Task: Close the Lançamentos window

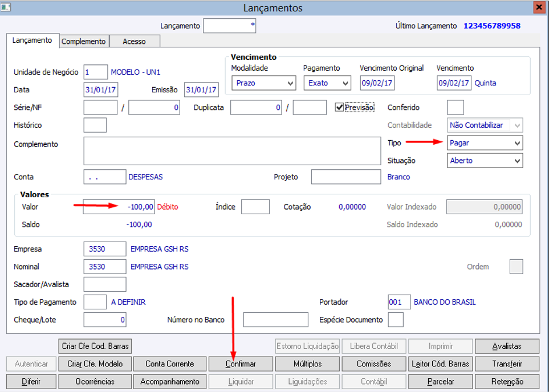Action: pyautogui.click(x=539, y=7)
